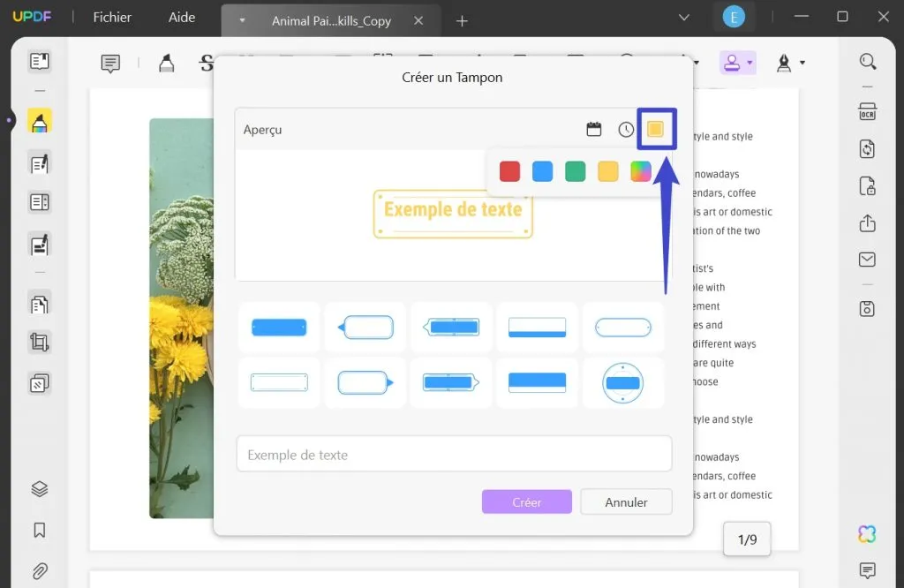Select the right-pointing outlined stamp template
This screenshot has height=588, width=904.
[x=365, y=383]
